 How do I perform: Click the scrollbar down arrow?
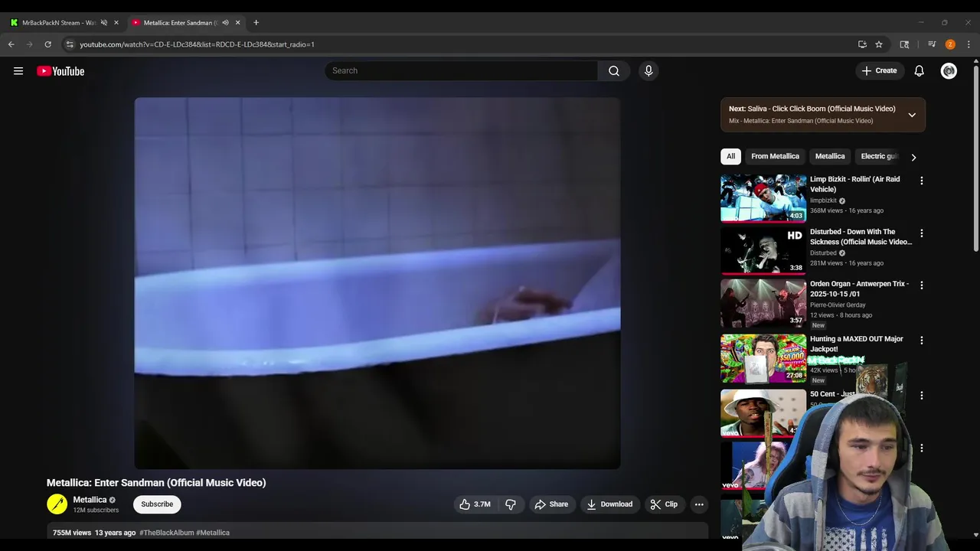tap(975, 534)
